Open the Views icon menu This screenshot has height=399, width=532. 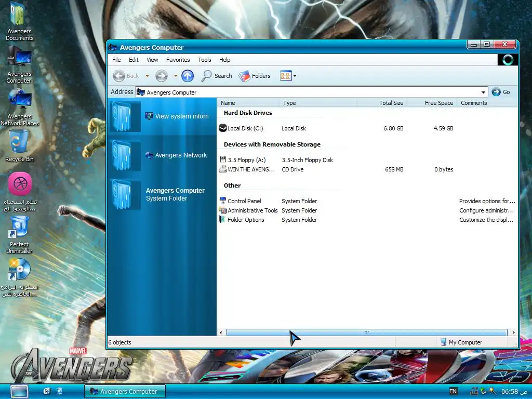pos(288,76)
